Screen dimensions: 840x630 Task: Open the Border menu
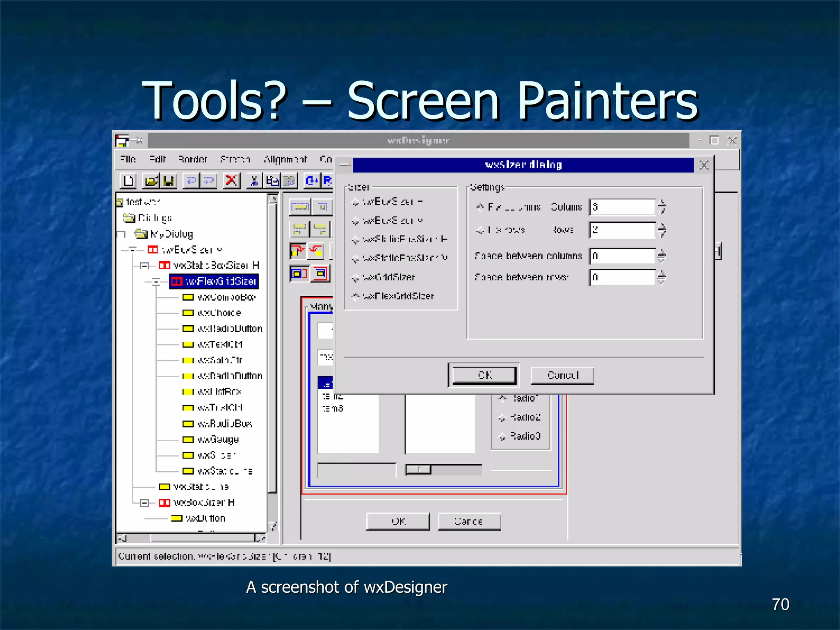pyautogui.click(x=193, y=159)
